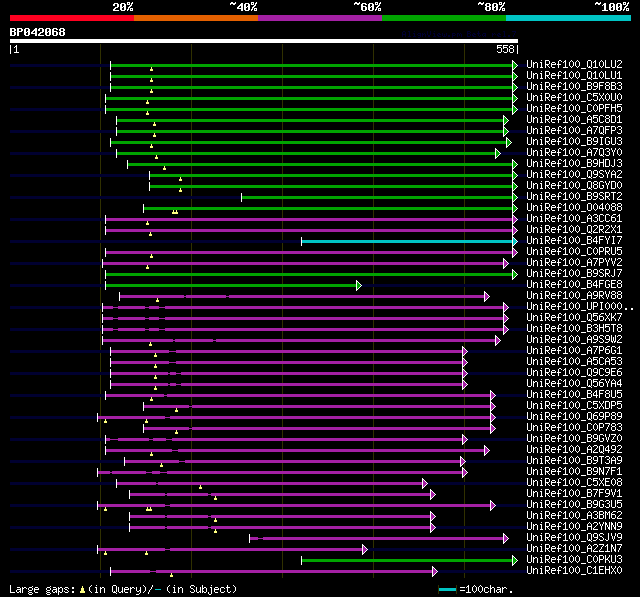Viewport: 640px width, 597px height.
Task: Select the UniRef100_A7P6G1 hit name
Action: point(574,351)
